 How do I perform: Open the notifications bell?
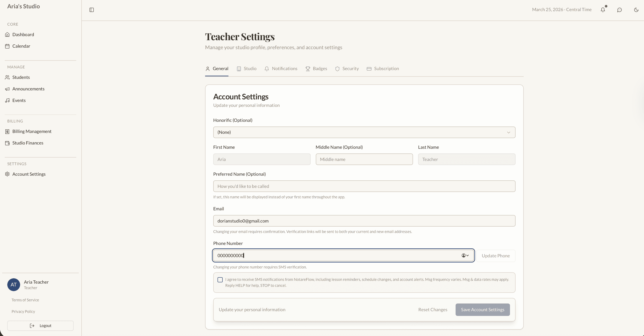click(x=603, y=10)
